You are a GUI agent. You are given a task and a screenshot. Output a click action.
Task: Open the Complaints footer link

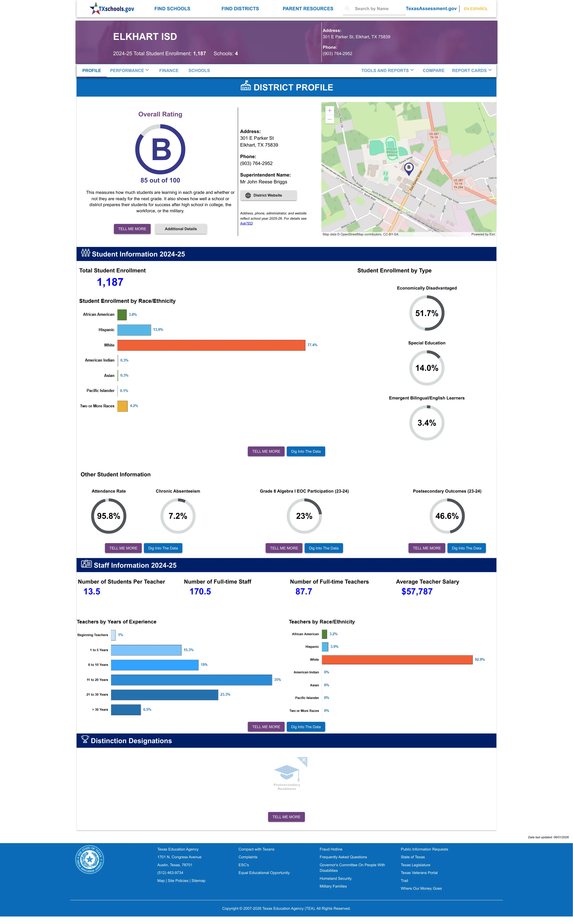click(x=248, y=857)
